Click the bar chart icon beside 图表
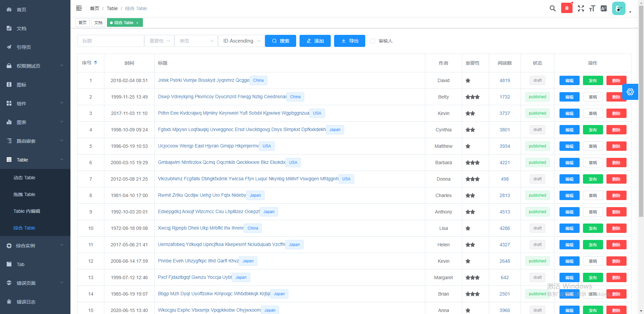The image size is (644, 314). (x=9, y=122)
